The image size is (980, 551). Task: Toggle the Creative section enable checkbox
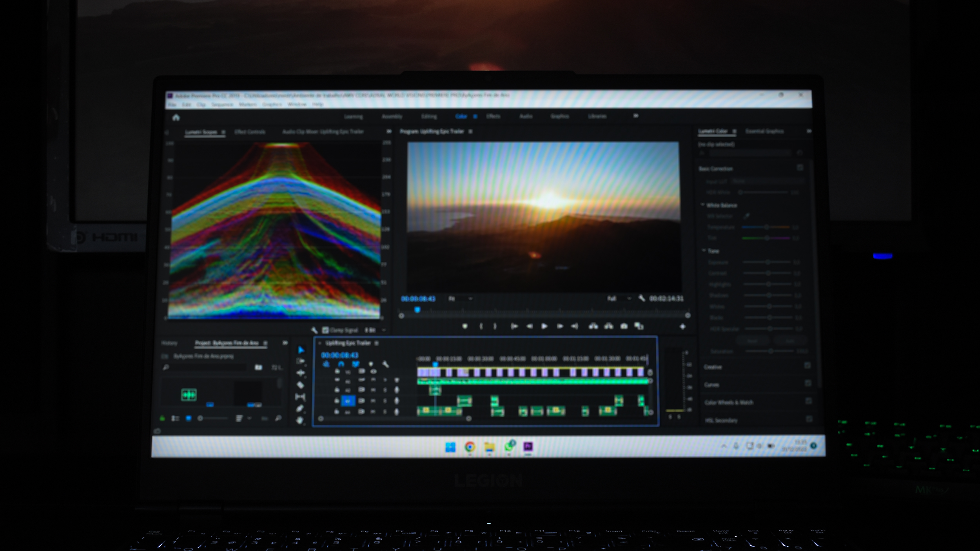(x=807, y=366)
